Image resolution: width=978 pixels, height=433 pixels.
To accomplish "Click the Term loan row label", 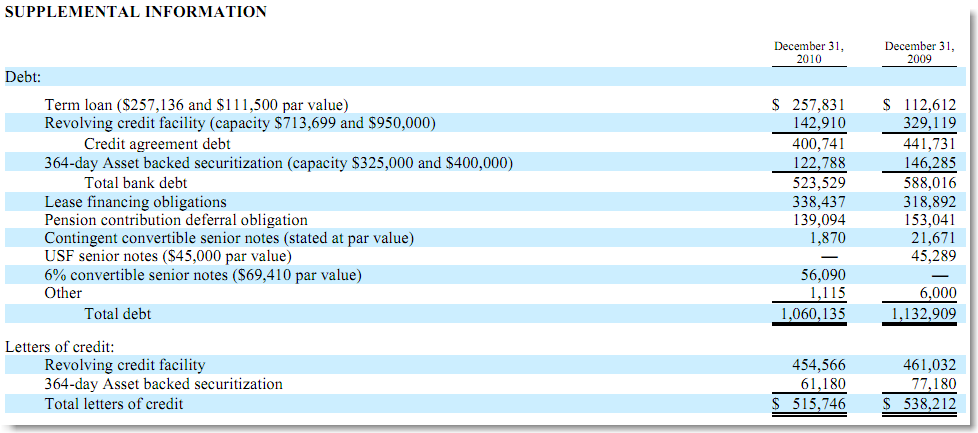I will 196,105.
